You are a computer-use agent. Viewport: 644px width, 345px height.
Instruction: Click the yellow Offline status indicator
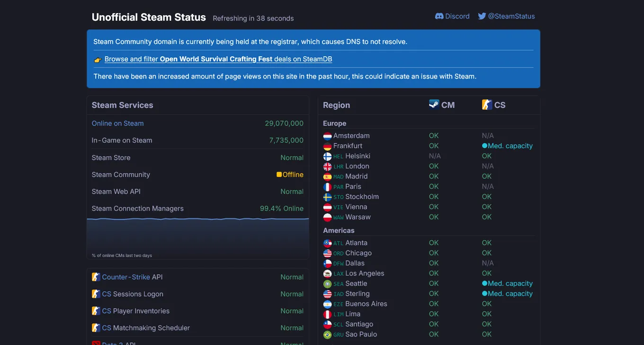279,175
